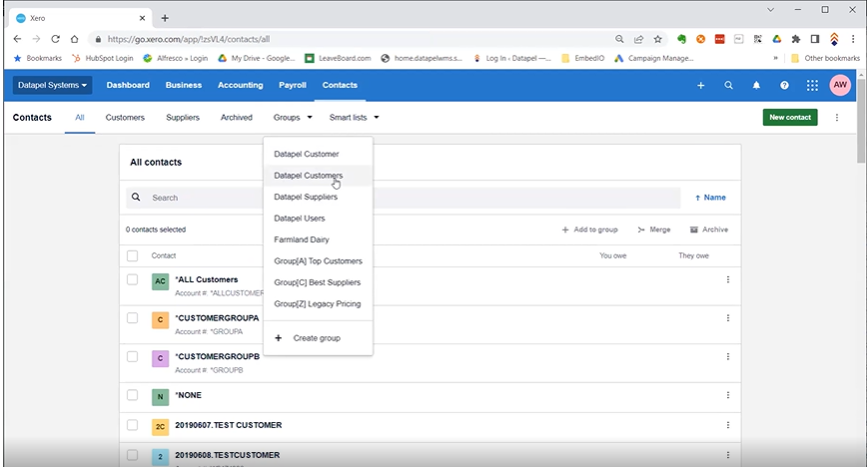Open the Dashboard menu

[x=128, y=85]
